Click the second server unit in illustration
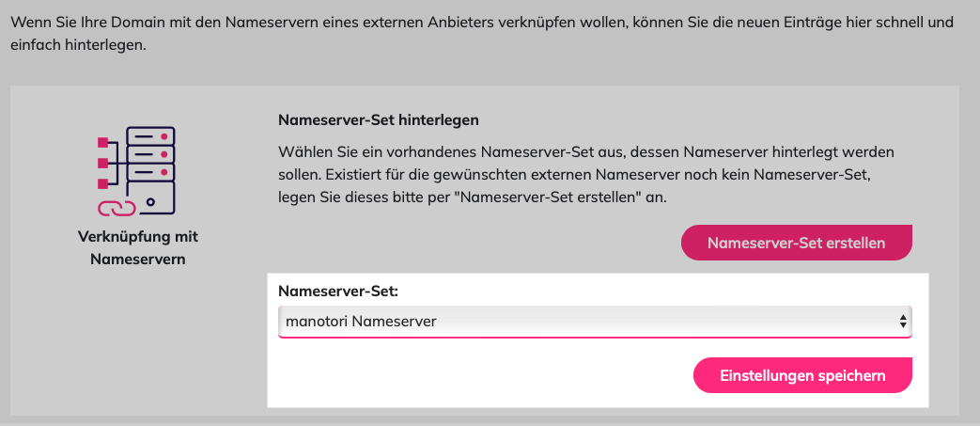This screenshot has height=426, width=980. tap(150, 154)
